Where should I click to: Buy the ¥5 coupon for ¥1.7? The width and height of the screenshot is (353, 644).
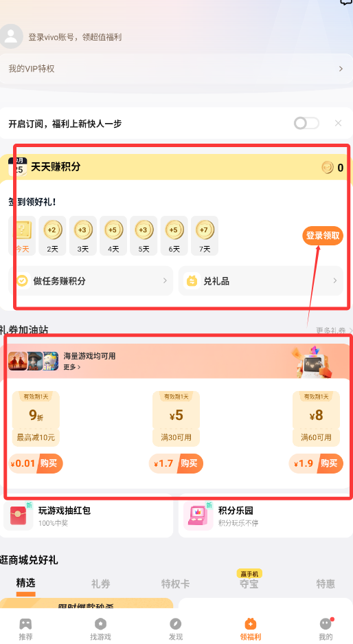(x=176, y=463)
